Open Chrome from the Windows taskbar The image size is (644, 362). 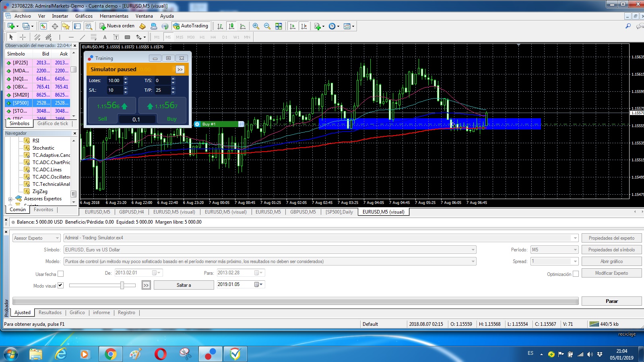[110, 354]
